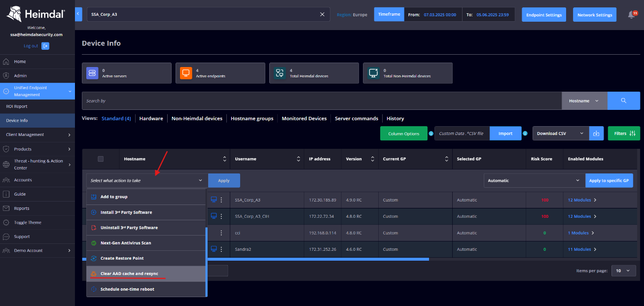The width and height of the screenshot is (644, 306).
Task: Click the blue horizontal table scrollbar
Action: (x=316, y=259)
